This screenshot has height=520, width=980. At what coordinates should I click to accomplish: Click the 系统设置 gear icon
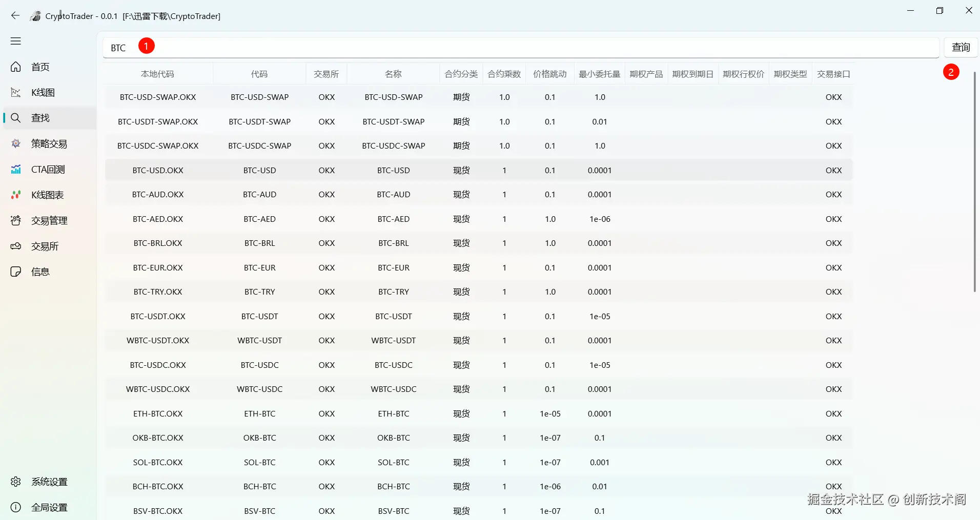point(16,482)
